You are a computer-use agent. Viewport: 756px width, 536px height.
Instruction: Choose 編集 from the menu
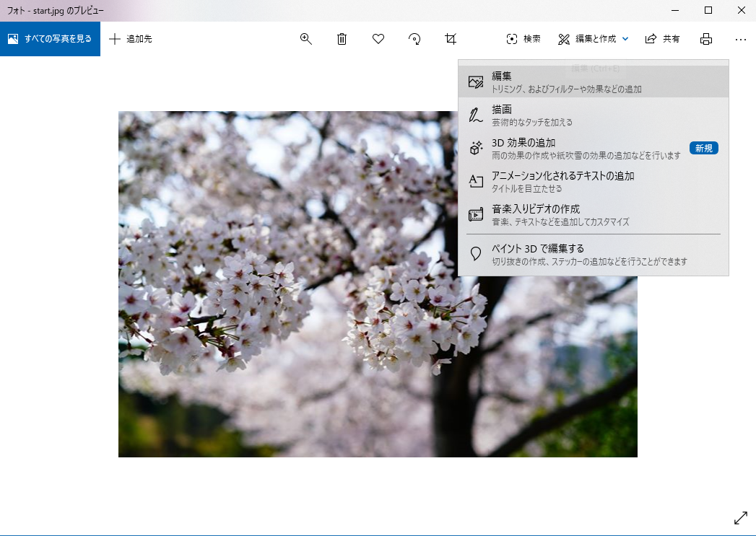pyautogui.click(x=594, y=82)
